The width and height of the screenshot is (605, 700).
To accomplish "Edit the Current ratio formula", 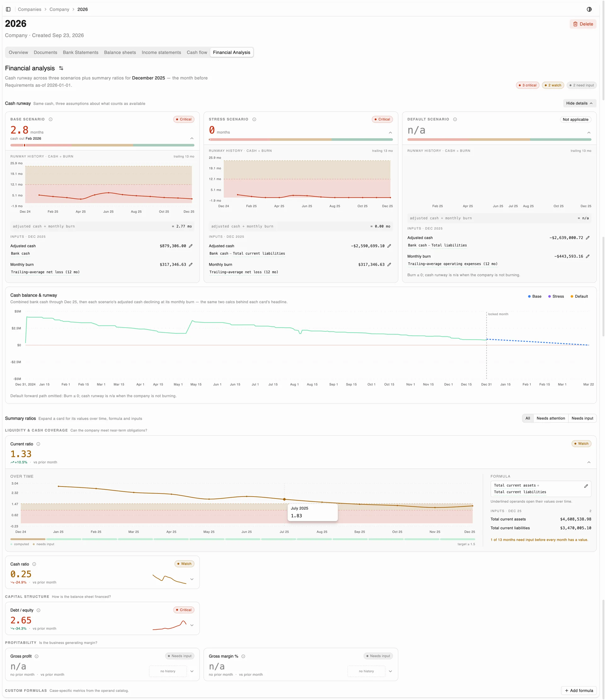I will pyautogui.click(x=586, y=486).
